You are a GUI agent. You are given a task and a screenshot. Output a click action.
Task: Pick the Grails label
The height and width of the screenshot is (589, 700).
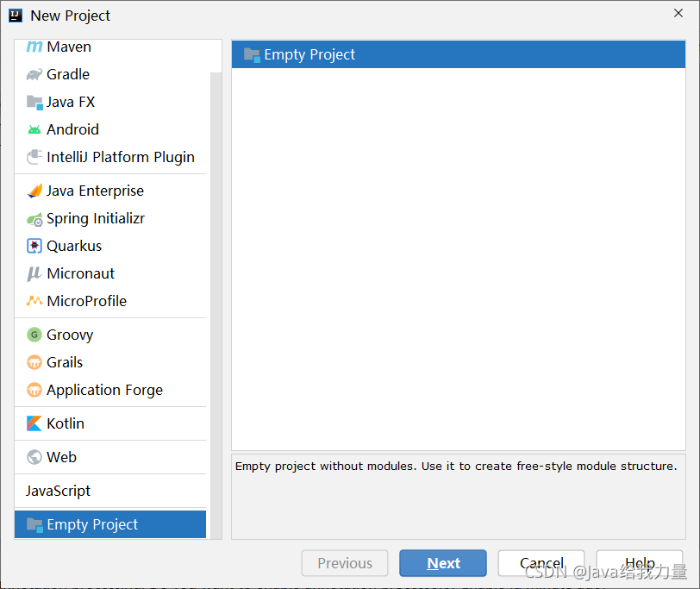(x=65, y=362)
